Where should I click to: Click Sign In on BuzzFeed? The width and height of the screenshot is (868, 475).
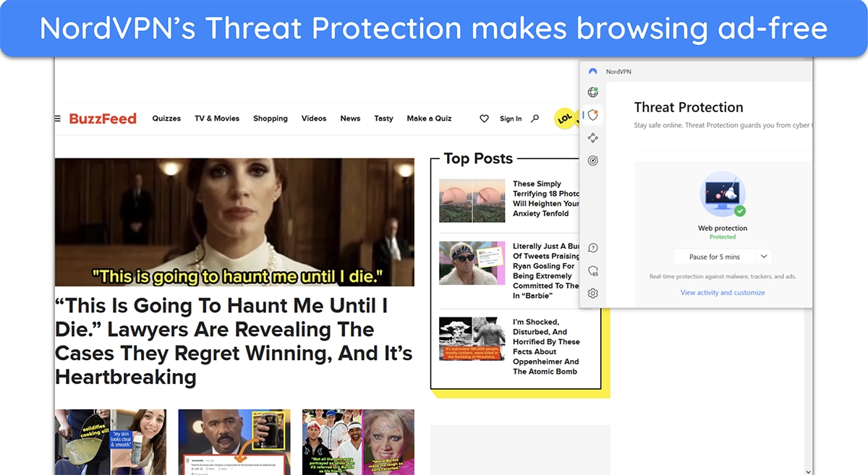point(511,119)
